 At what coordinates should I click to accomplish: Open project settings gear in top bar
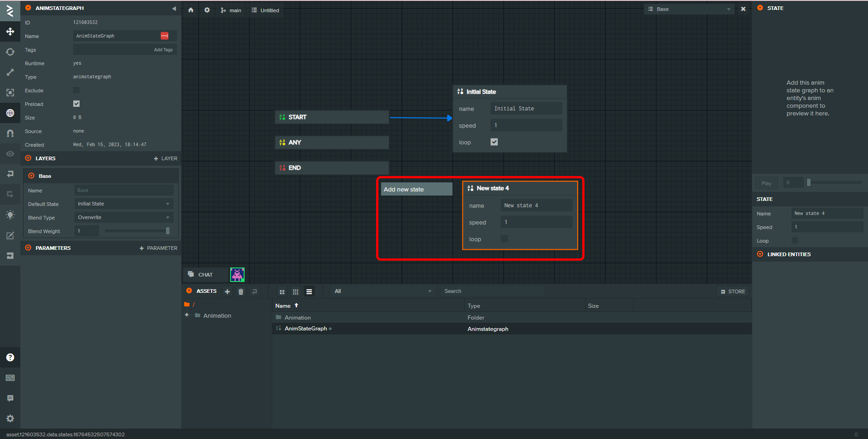point(207,10)
